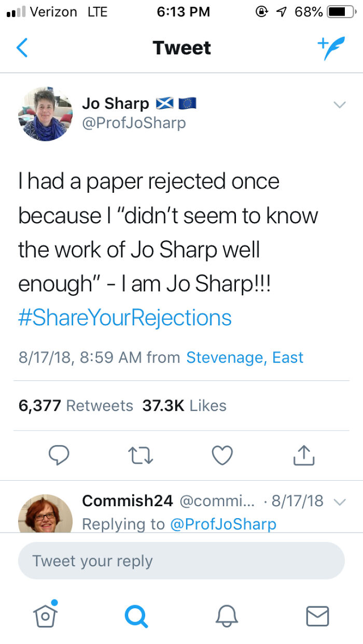Like the tweet using the heart icon

(x=222, y=455)
